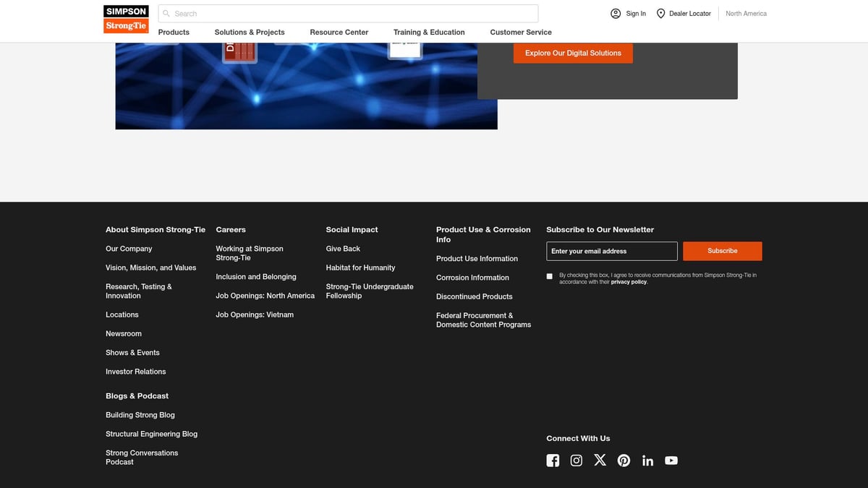The width and height of the screenshot is (868, 488).
Task: Open the North America region selector
Action: coord(746,14)
